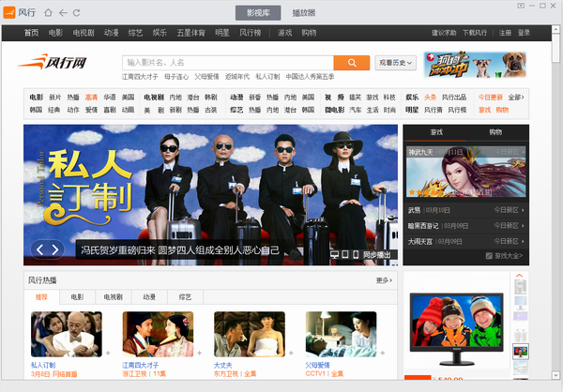Open 私人订制 thumbnail in hot list
Image resolution: width=563 pixels, height=392 pixels.
pos(67,334)
